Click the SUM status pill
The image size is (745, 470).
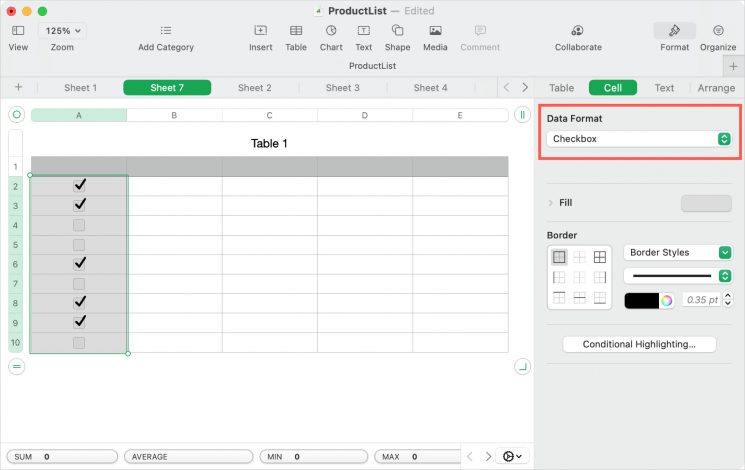pos(62,457)
